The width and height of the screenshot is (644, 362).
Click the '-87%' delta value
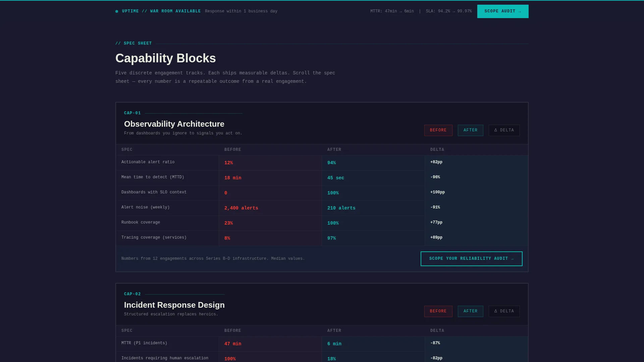(x=435, y=343)
